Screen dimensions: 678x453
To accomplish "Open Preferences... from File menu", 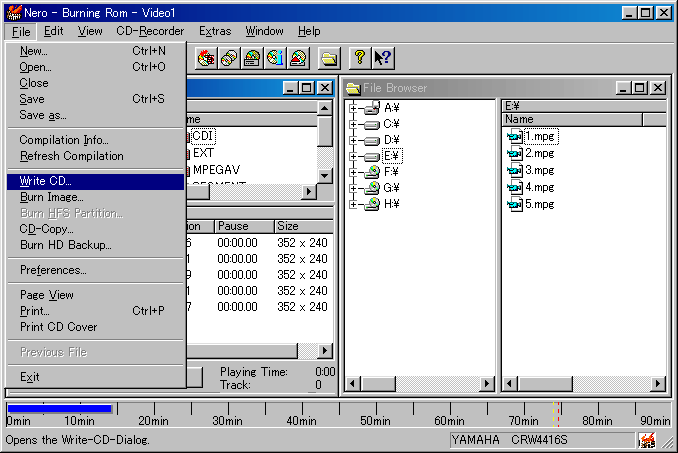I will click(96, 270).
